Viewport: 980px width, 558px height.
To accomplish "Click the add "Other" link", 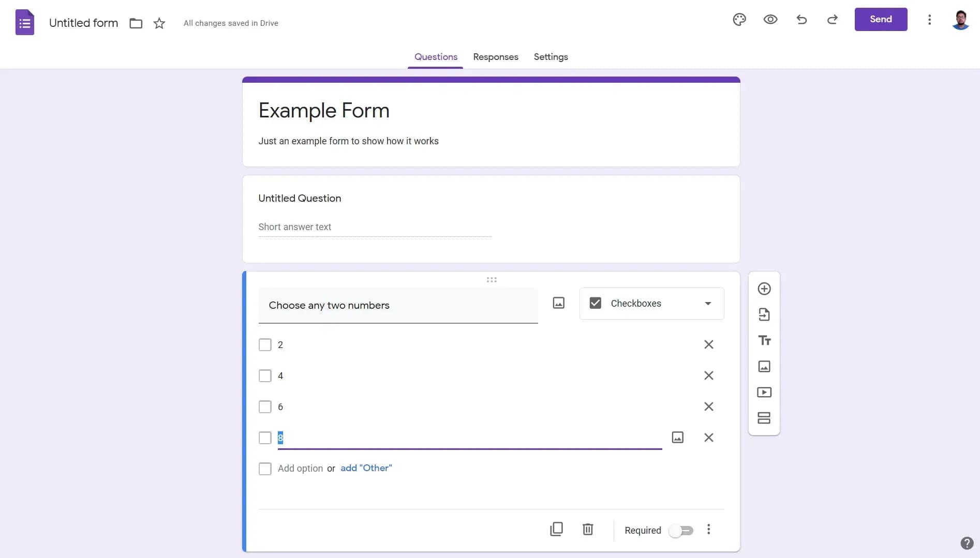I will 366,468.
